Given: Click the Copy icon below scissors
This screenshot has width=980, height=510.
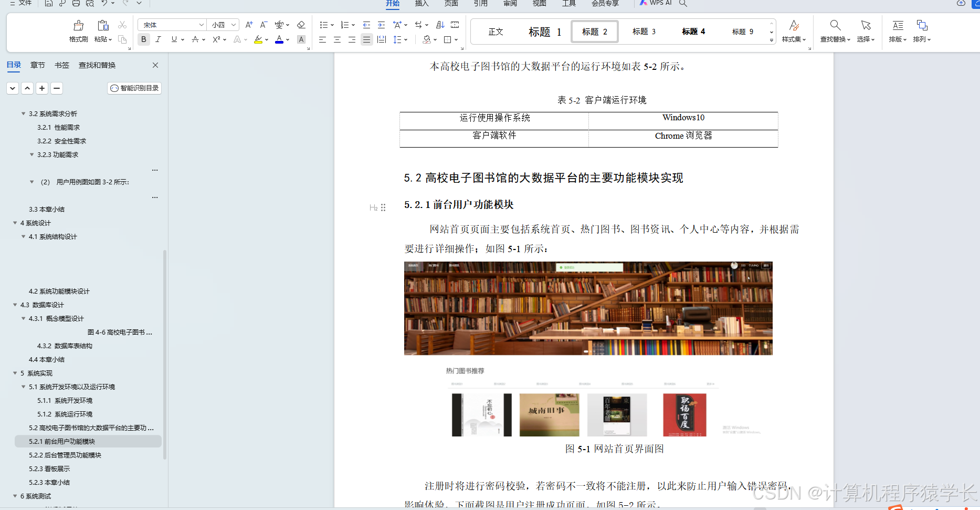Looking at the screenshot, I should (x=122, y=39).
